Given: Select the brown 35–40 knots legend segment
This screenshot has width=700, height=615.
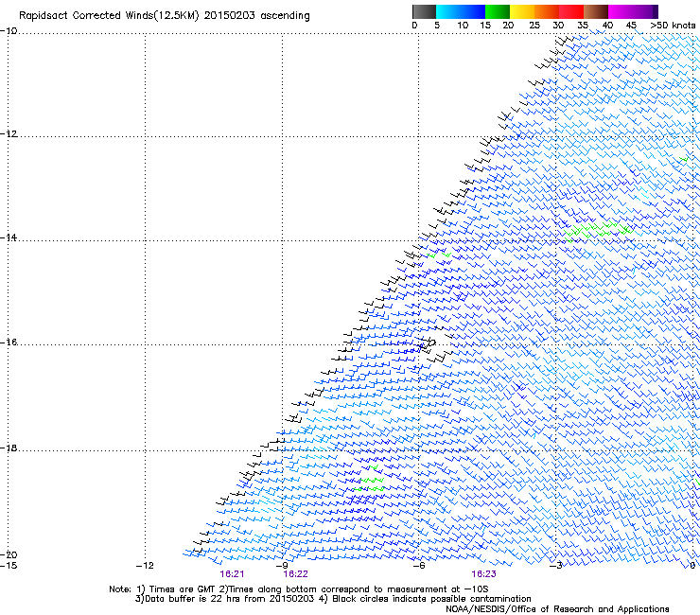Looking at the screenshot, I should point(596,11).
